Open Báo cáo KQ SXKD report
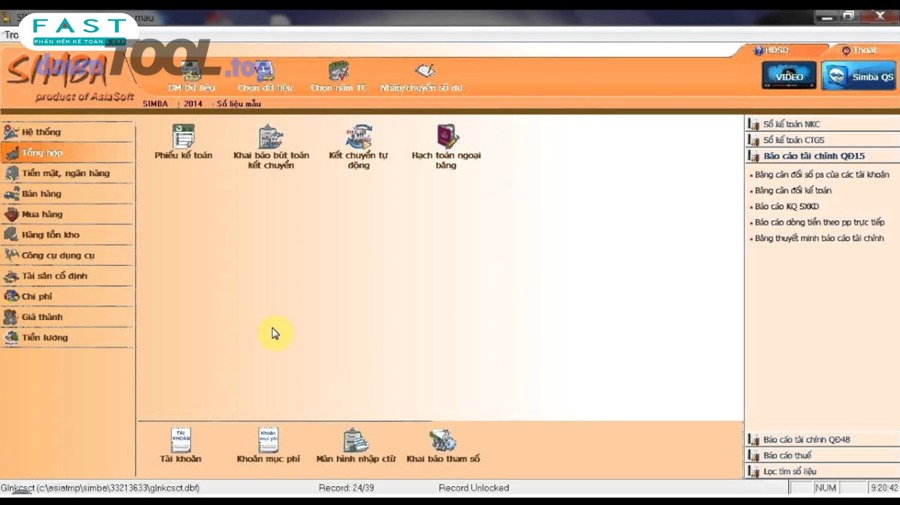 786,207
